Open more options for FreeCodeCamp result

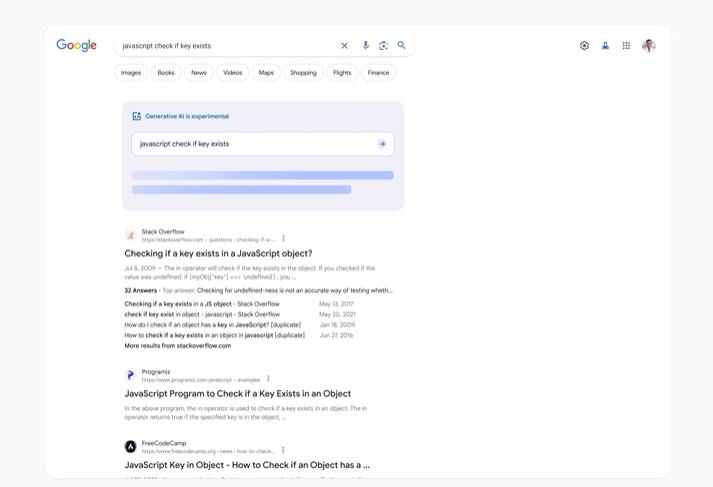[283, 450]
